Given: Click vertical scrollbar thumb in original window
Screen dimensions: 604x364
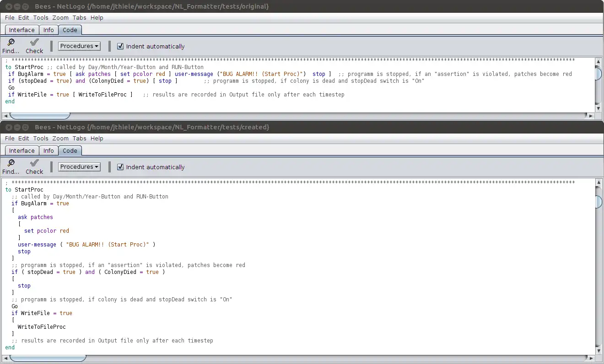Looking at the screenshot, I should coord(599,74).
